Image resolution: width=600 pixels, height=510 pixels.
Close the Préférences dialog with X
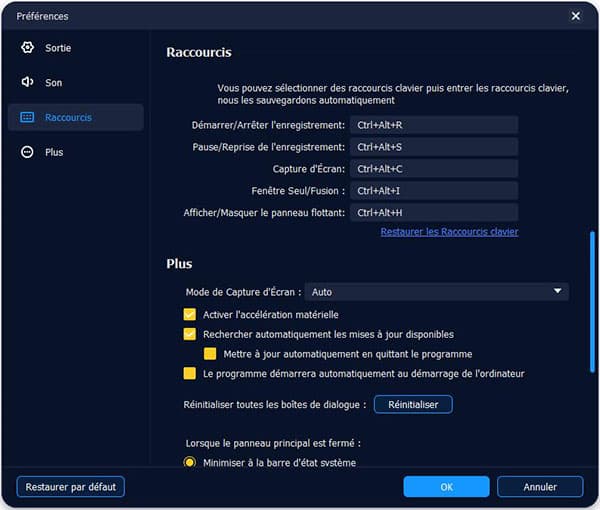(575, 16)
